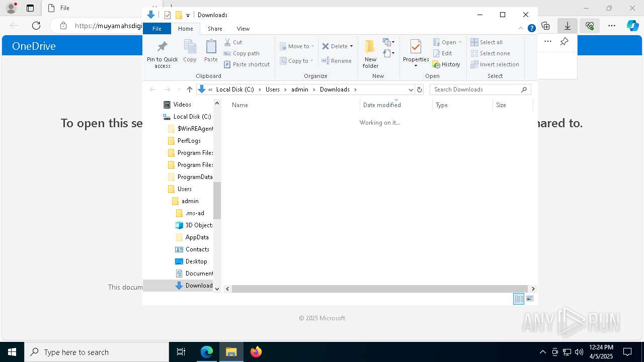Screen dimensions: 644x362
Task: Open the Copy to dropdown
Action: pyautogui.click(x=297, y=61)
